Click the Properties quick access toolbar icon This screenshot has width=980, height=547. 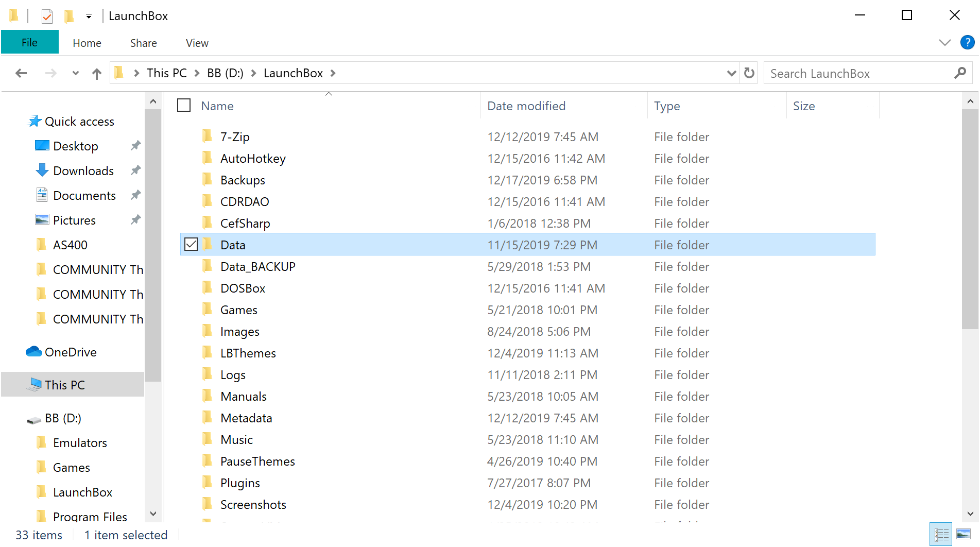pos(47,16)
